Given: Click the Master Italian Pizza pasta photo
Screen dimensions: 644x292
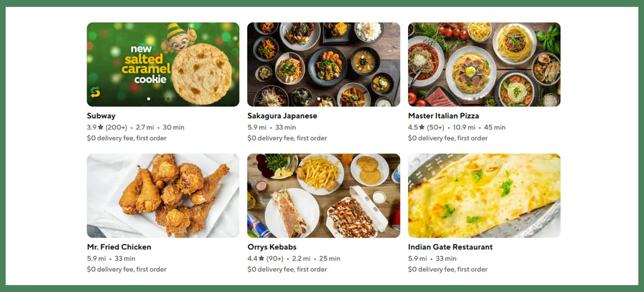Looking at the screenshot, I should 484,64.
